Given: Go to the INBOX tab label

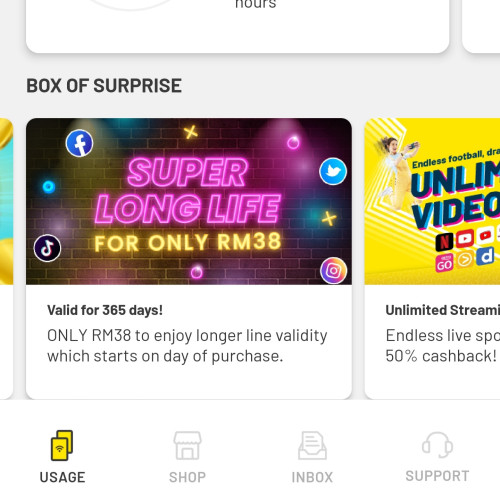Looking at the screenshot, I should coord(312,477).
